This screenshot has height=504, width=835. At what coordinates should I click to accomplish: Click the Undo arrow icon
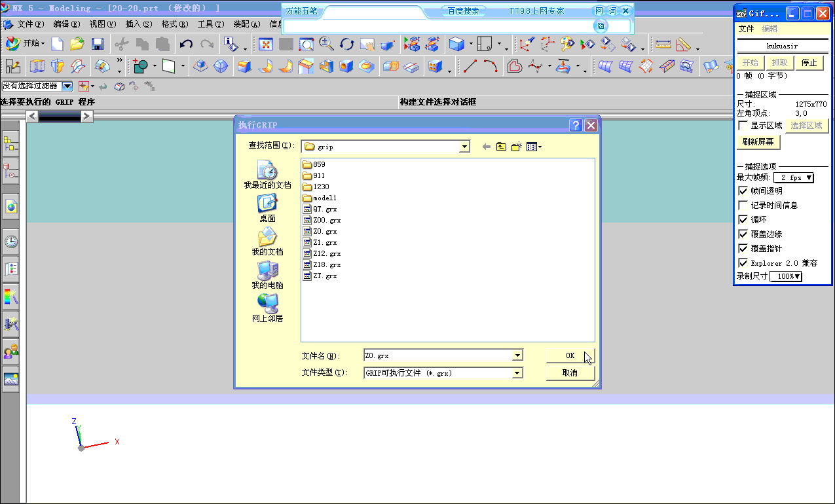[186, 44]
